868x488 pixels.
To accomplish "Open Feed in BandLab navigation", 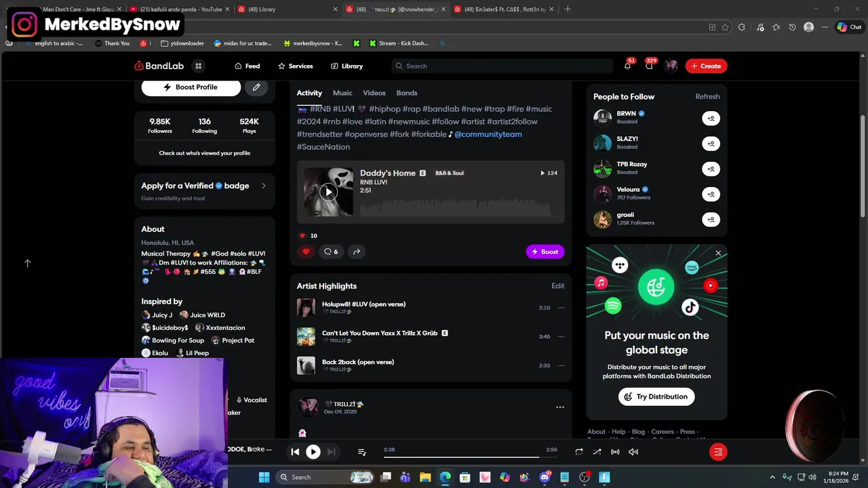I will click(247, 66).
